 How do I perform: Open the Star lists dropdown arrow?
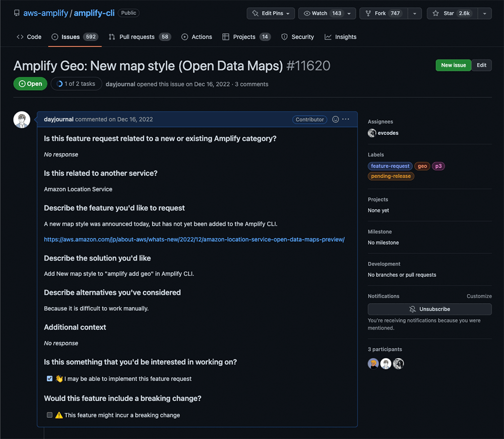(484, 14)
